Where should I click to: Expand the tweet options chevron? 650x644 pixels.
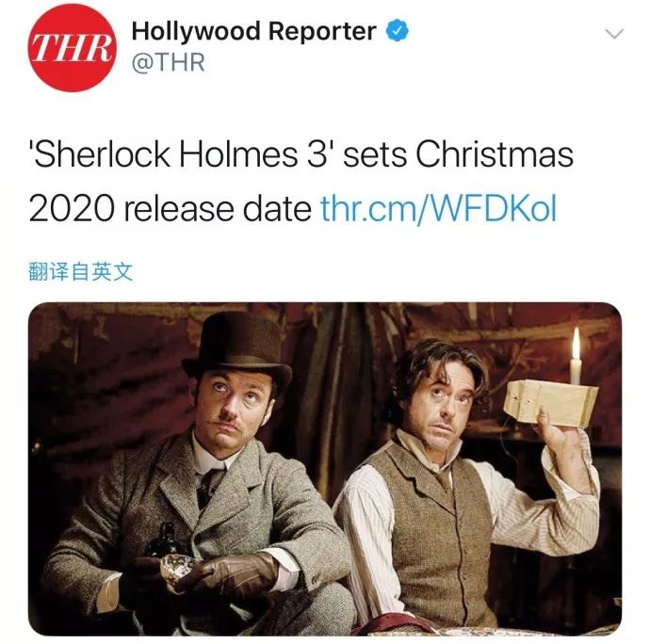(614, 34)
